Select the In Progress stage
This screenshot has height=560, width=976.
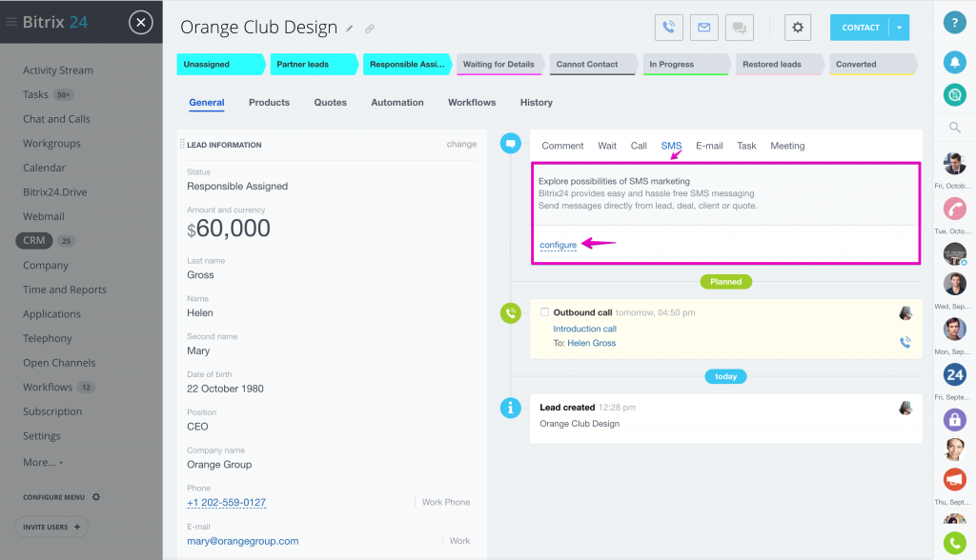click(686, 64)
